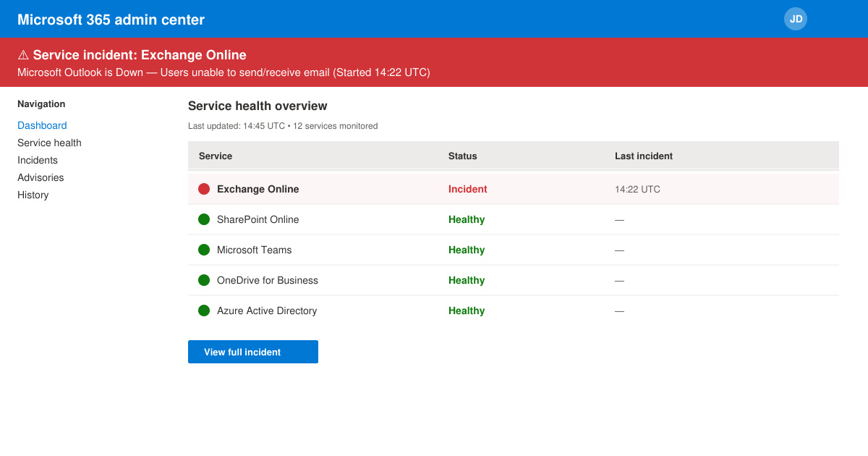Open Service health navigation item
The height and width of the screenshot is (456, 868).
49,143
